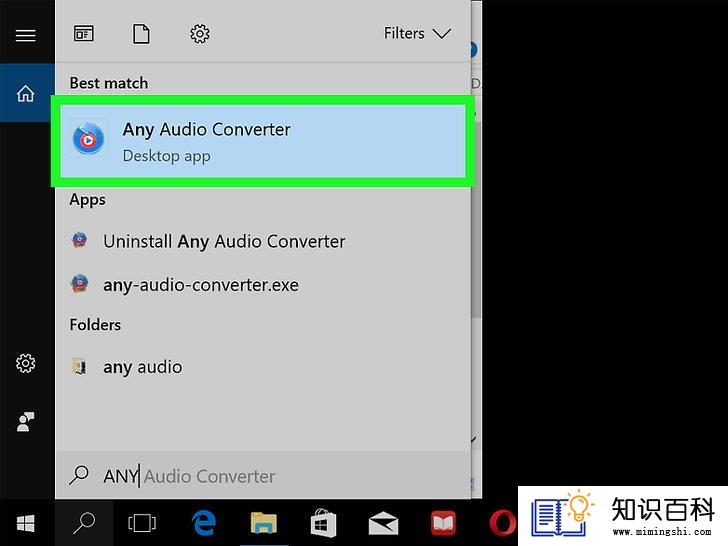Open File Explorer from taskbar

point(264,523)
